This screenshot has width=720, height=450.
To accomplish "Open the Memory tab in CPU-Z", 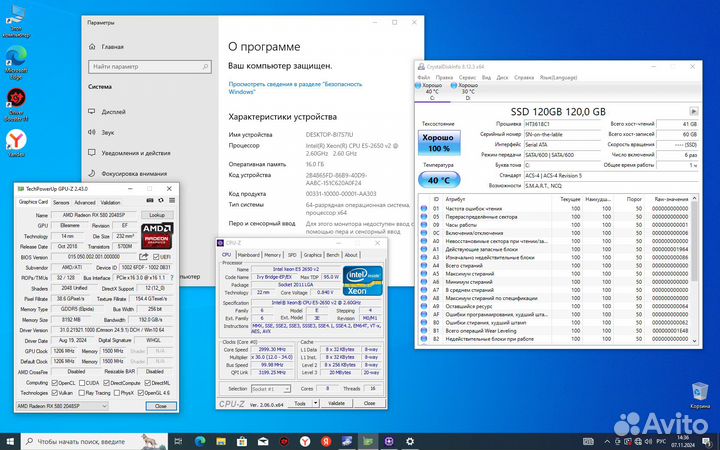I will [x=272, y=255].
